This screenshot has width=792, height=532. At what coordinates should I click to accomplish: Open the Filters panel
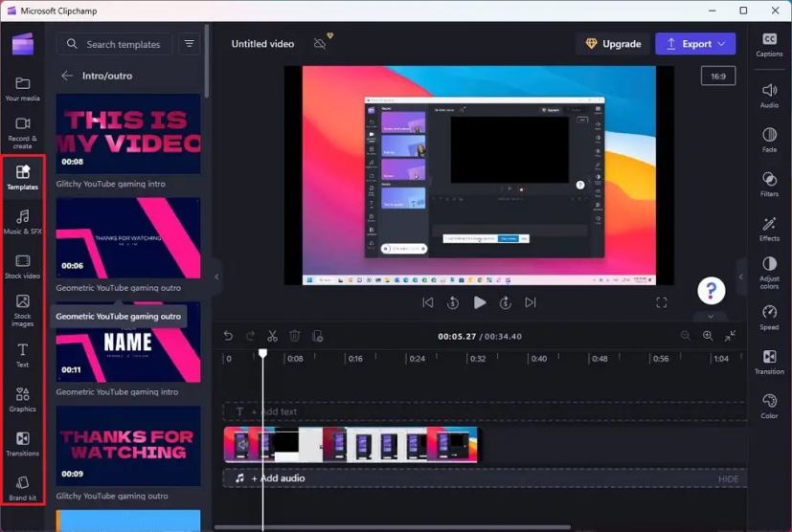click(x=769, y=185)
